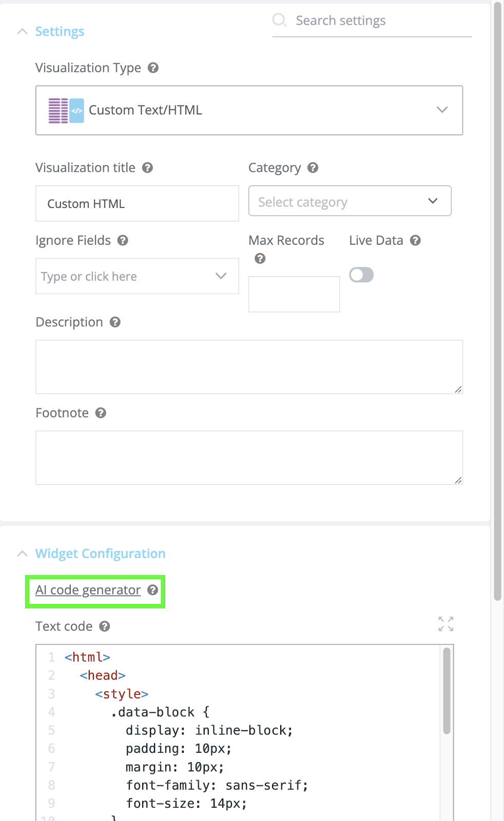Open the Ignore Fields dropdown

tap(221, 276)
